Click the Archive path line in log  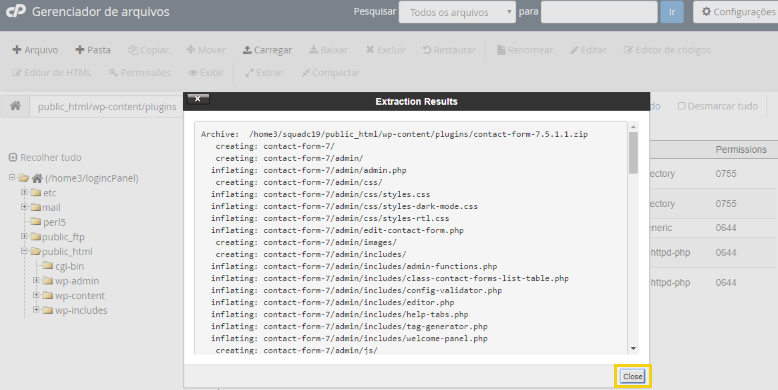pyautogui.click(x=394, y=134)
